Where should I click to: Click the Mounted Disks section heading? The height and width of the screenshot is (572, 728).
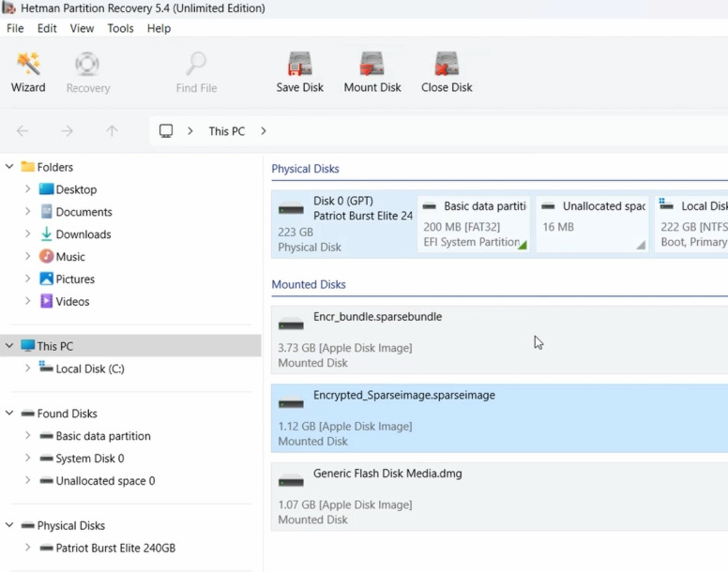click(309, 284)
